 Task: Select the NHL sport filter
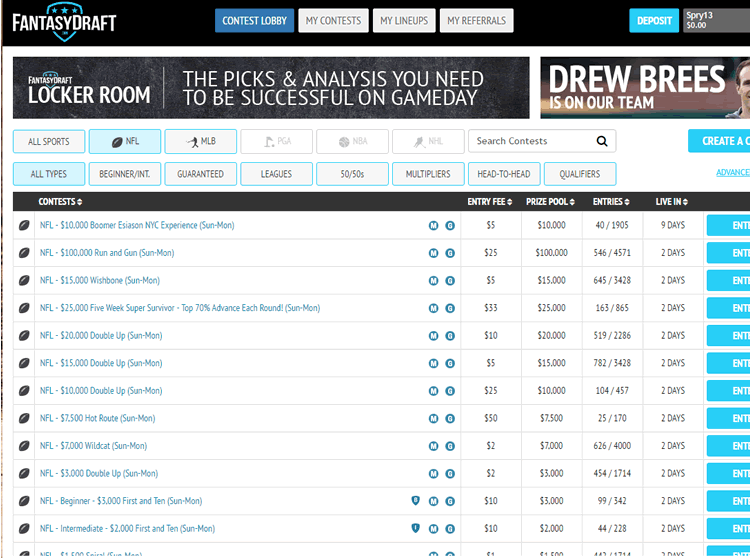coord(428,142)
